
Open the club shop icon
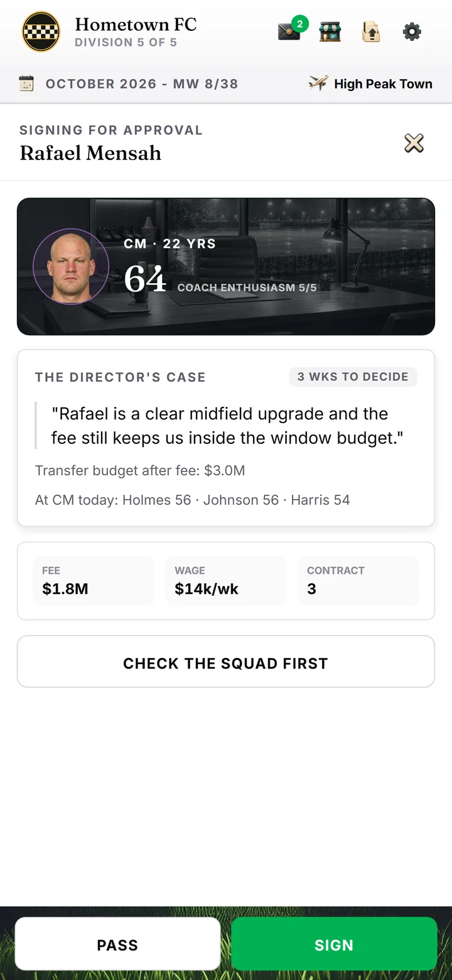pyautogui.click(x=330, y=32)
